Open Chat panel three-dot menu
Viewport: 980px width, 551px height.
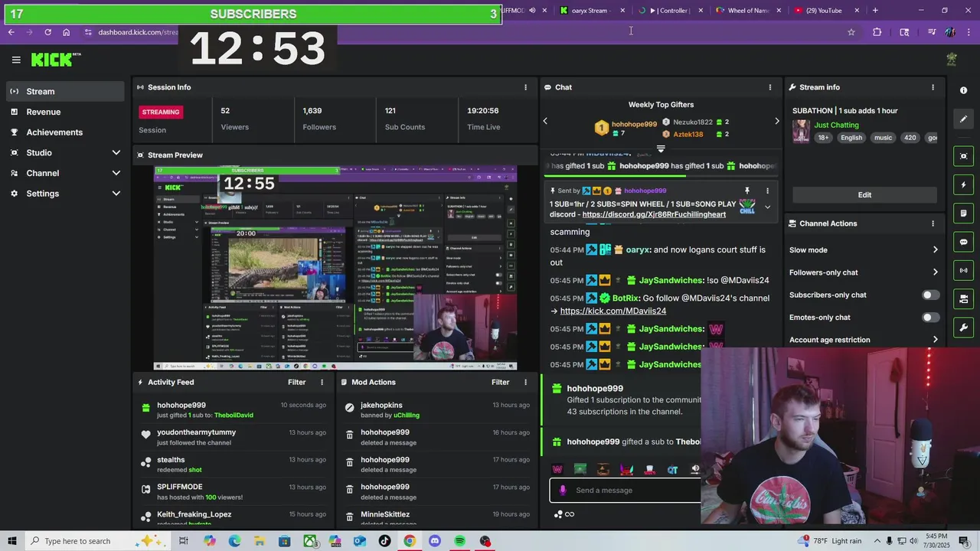770,87
